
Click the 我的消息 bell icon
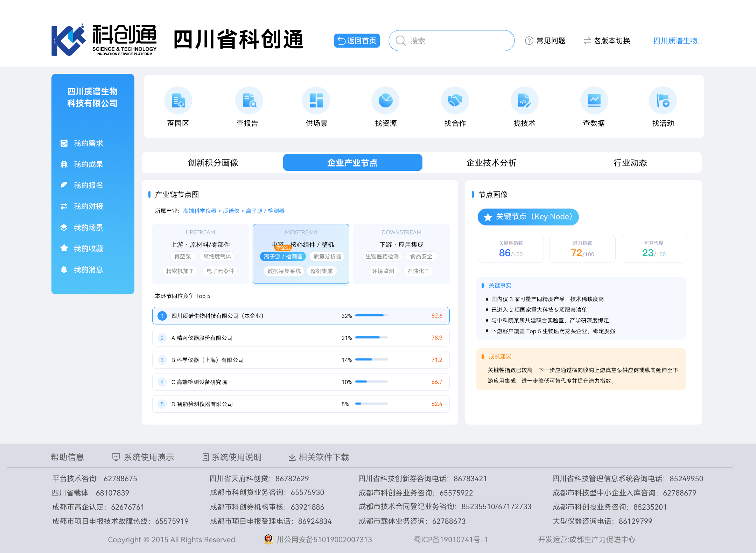coord(64,269)
